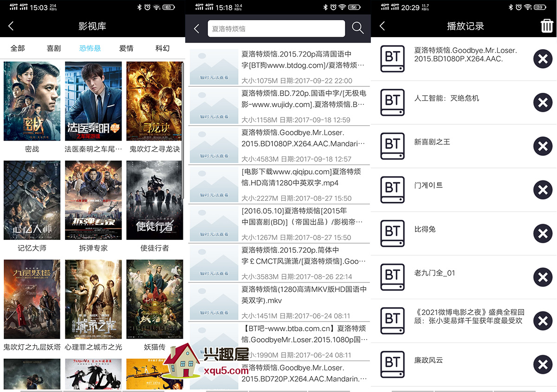Open the BD720P.X264.AAC.Mandarin result
The image size is (557, 392).
pyautogui.click(x=279, y=376)
